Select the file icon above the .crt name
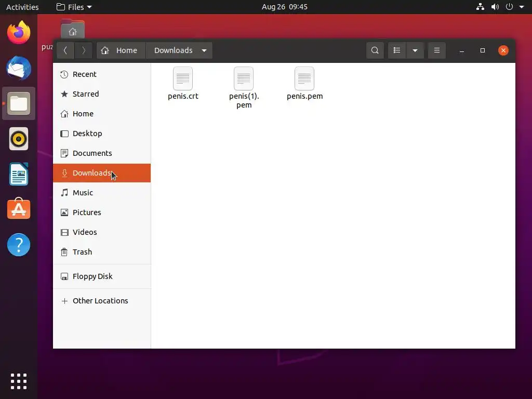Screen dimensions: 532x399 (x=183, y=78)
